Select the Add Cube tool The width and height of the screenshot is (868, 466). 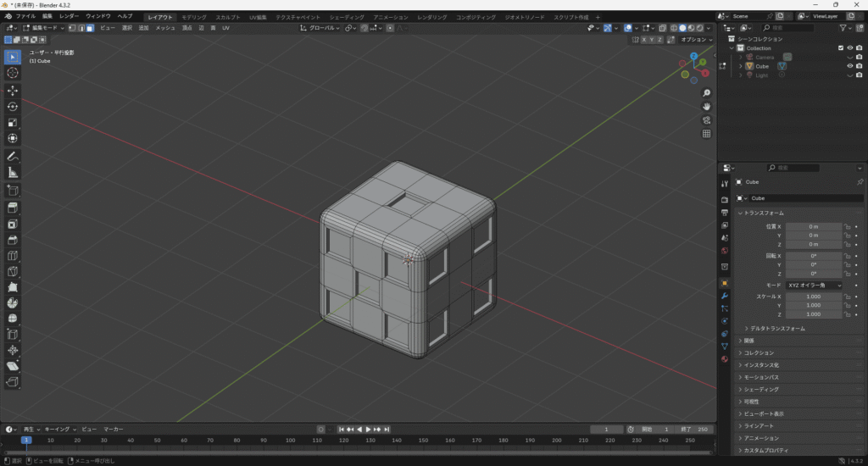point(12,191)
